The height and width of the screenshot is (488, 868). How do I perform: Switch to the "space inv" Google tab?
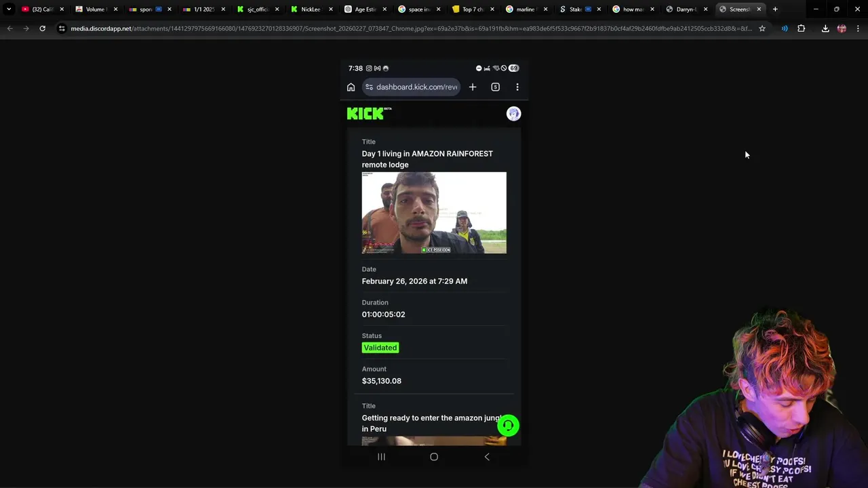pos(419,9)
